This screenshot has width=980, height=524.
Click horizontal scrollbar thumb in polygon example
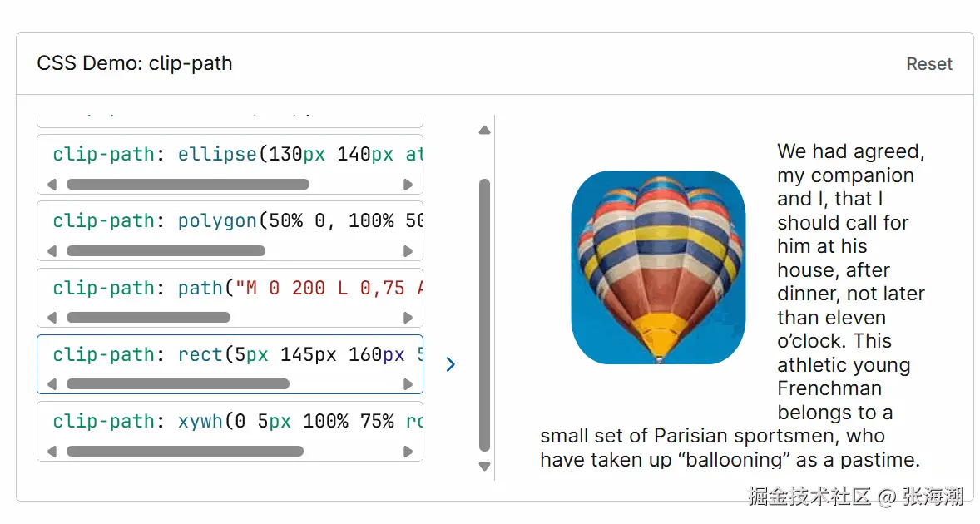pos(166,251)
